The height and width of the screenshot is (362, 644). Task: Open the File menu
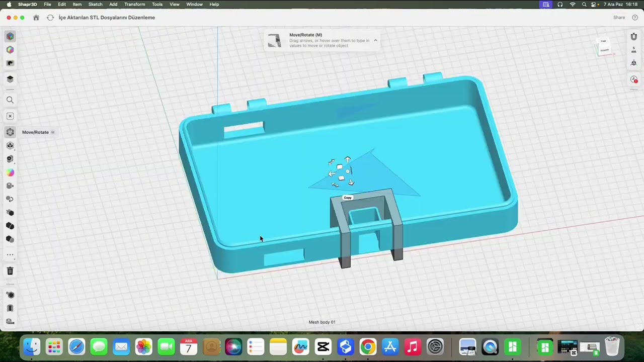click(47, 5)
